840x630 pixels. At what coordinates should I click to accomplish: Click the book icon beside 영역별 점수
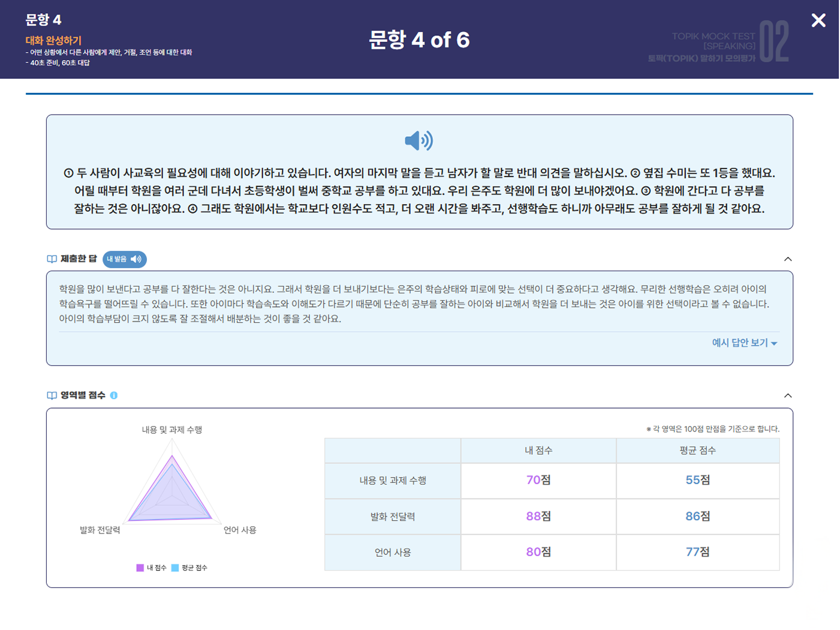52,395
